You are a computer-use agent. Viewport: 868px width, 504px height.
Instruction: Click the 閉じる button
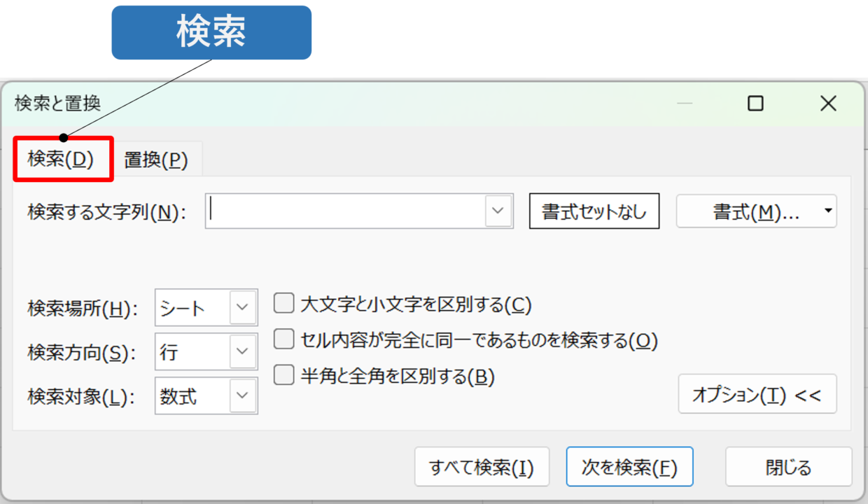pyautogui.click(x=788, y=467)
